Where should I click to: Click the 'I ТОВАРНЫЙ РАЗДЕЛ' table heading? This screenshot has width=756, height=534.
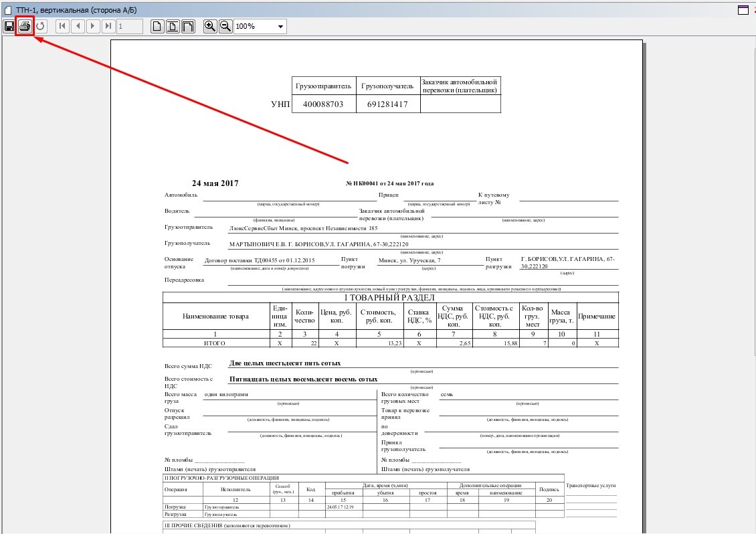(389, 297)
